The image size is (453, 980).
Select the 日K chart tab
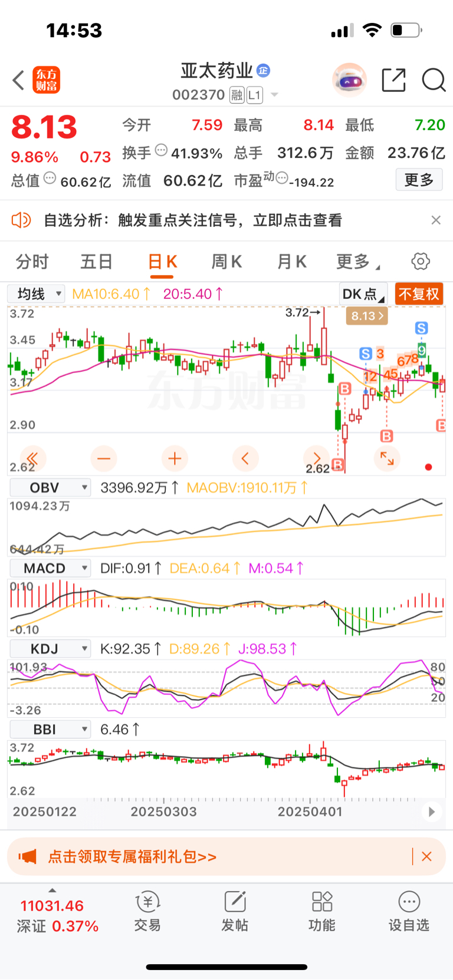pos(162,262)
